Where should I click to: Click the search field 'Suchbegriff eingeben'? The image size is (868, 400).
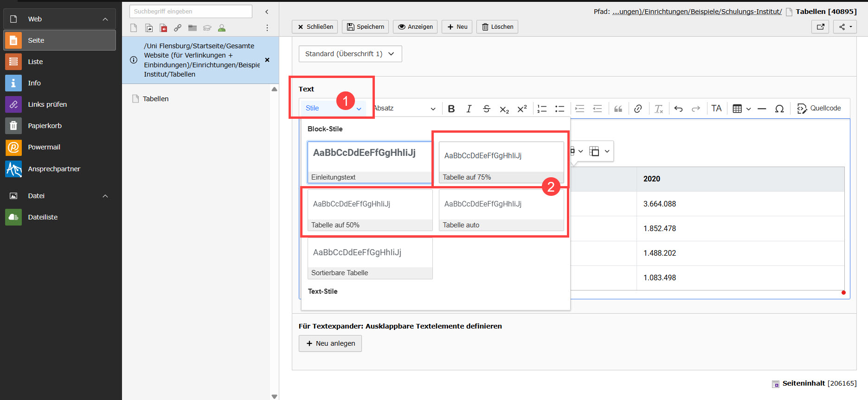[x=191, y=12]
